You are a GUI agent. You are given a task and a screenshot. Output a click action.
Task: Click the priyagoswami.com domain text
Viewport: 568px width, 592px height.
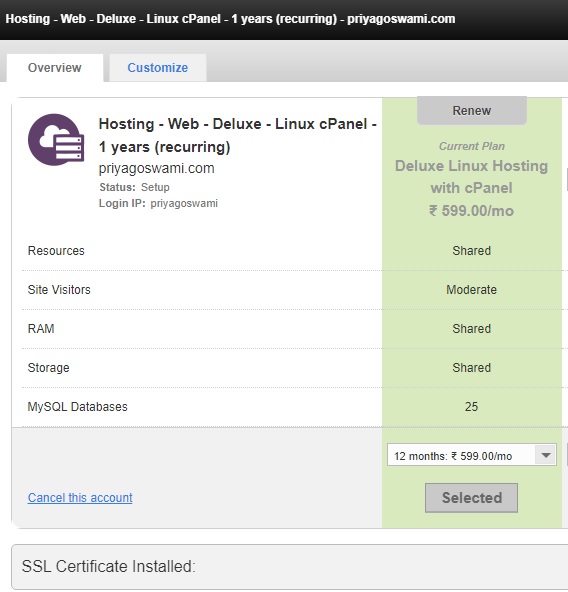click(x=156, y=168)
